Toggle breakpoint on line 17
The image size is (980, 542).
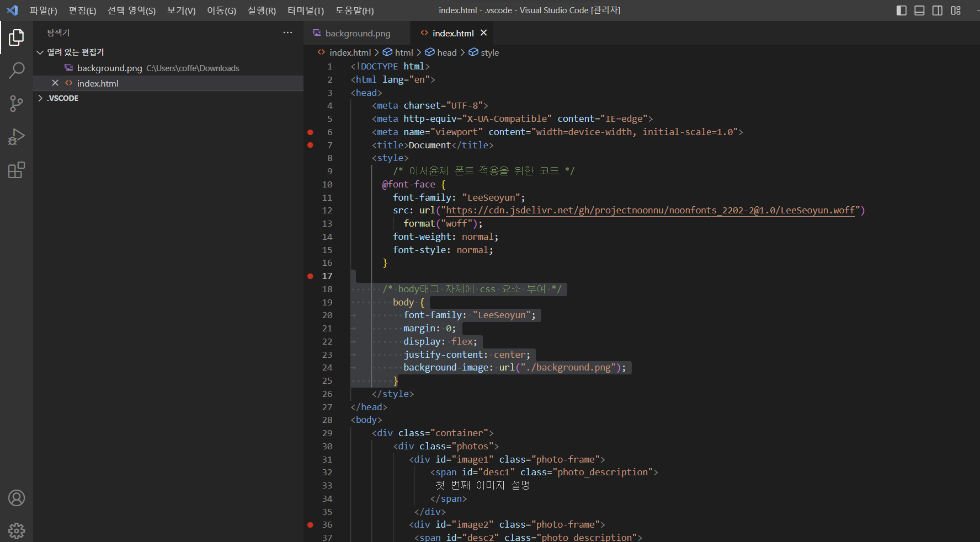click(x=310, y=276)
